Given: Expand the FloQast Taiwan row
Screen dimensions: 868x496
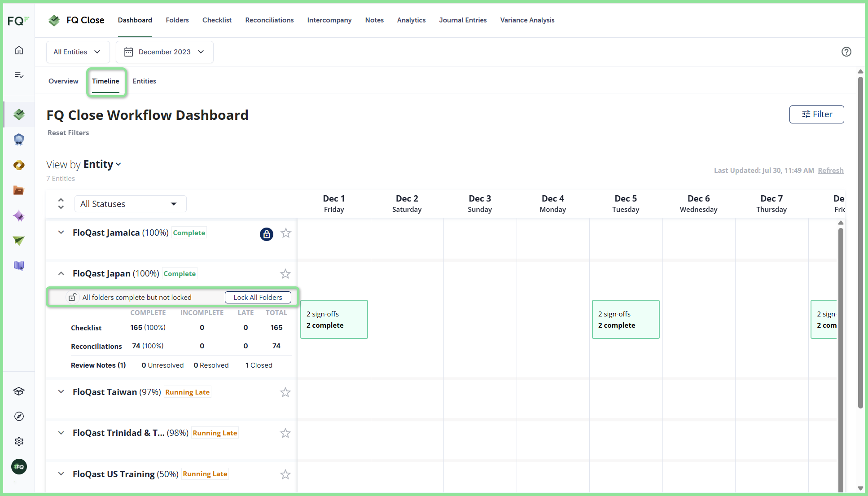Looking at the screenshot, I should [61, 392].
